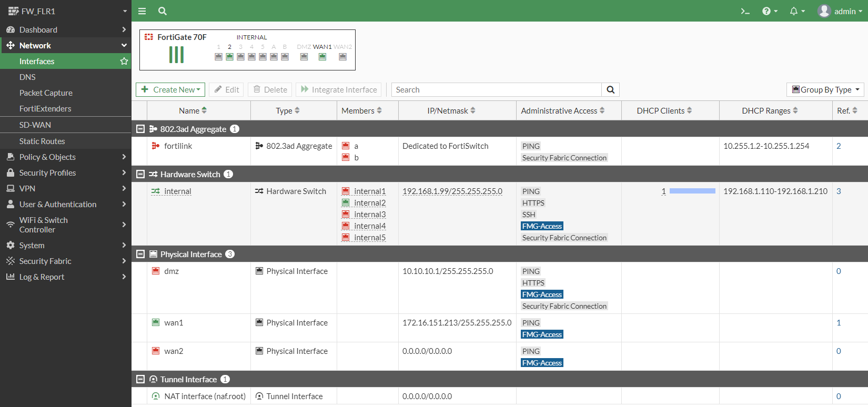Screen dimensions: 868x407
Task: Select the fortilink interface row
Action: coord(499,151)
